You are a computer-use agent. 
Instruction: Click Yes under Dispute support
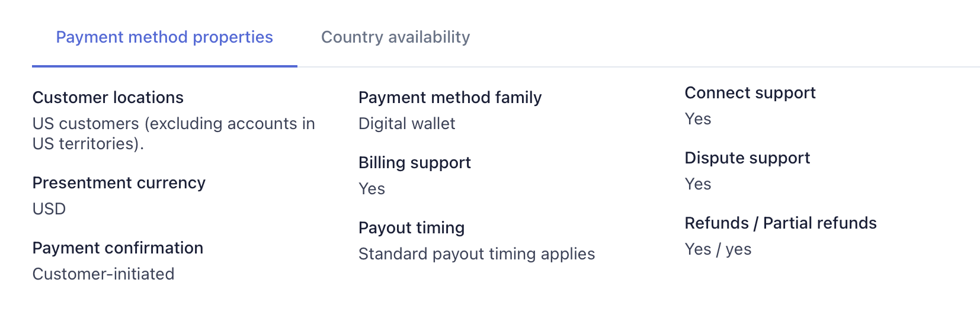pos(697,184)
